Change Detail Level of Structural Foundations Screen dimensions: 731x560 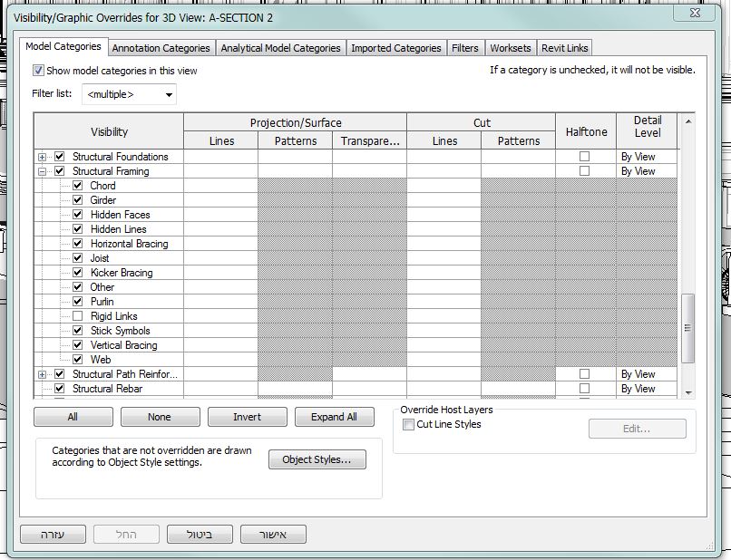pos(647,157)
